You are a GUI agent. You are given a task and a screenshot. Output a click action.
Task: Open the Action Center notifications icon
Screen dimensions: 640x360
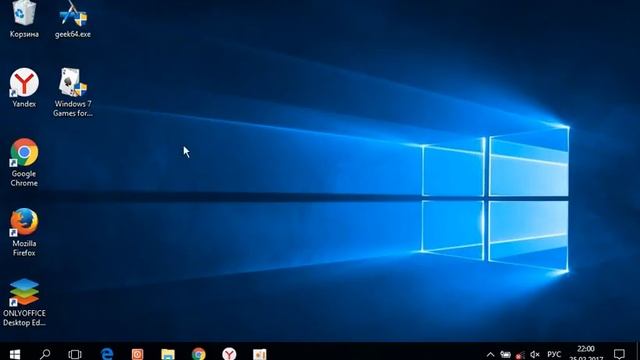tap(619, 353)
